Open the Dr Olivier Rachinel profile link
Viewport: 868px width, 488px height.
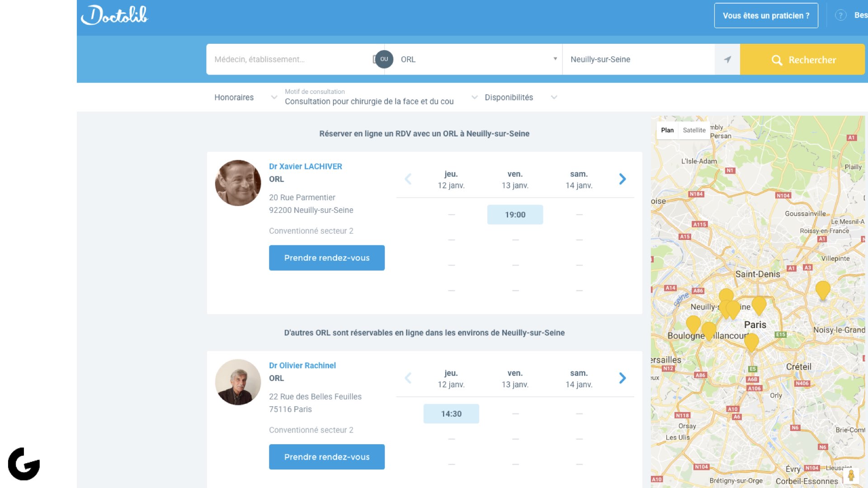click(x=302, y=365)
